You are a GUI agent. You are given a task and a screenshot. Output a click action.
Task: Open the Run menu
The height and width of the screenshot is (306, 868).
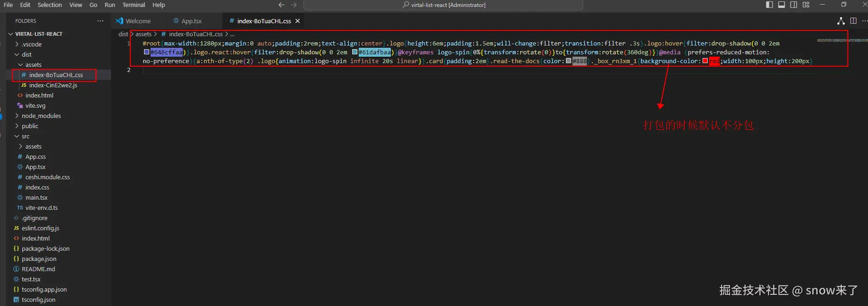(110, 5)
